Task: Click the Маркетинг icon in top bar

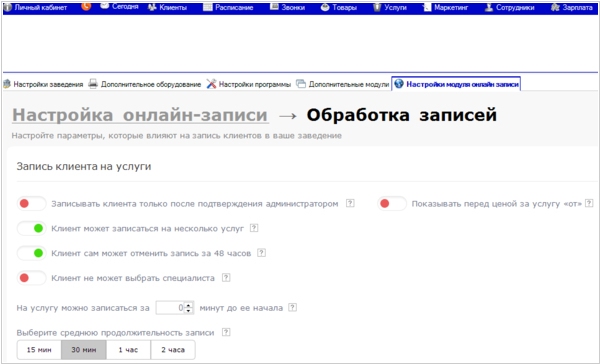Action: (x=427, y=7)
